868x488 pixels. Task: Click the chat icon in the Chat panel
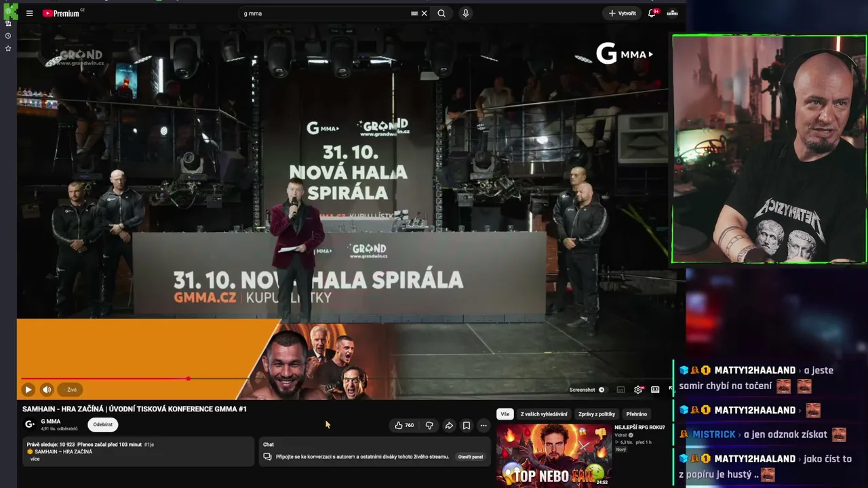click(267, 457)
